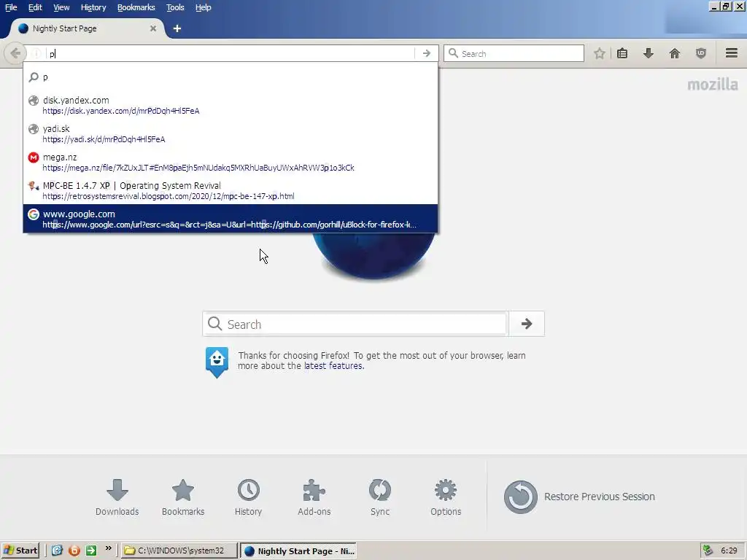The height and width of the screenshot is (560, 747).
Task: Expand the quick launch overflow chevron
Action: [108, 548]
